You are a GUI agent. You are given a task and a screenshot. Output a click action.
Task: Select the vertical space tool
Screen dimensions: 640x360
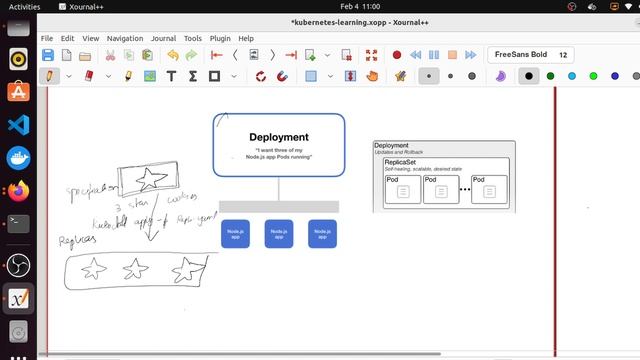click(350, 76)
